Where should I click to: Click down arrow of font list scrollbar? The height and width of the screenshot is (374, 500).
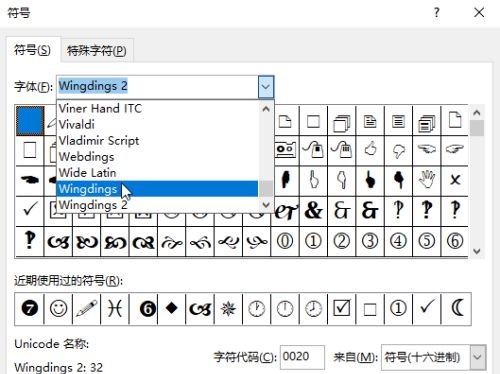[x=266, y=204]
